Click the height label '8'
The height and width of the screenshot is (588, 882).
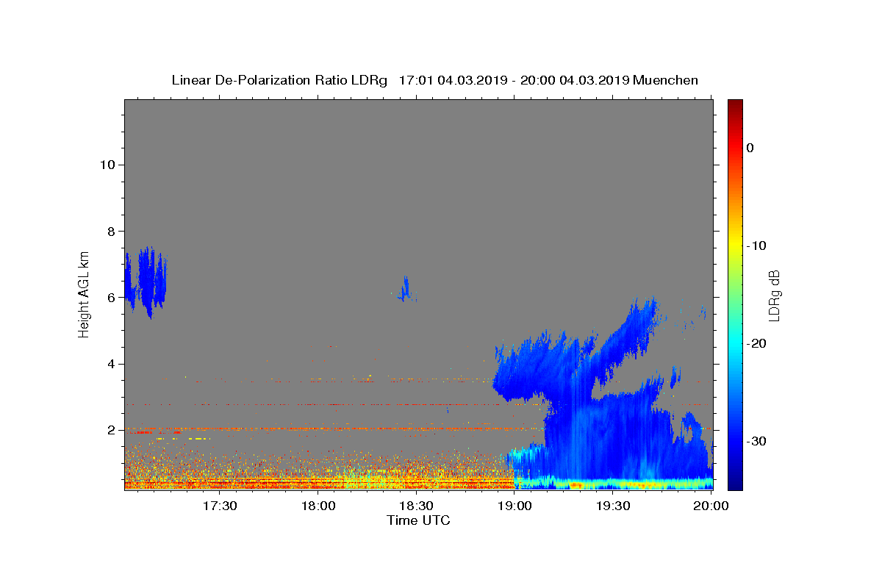click(x=112, y=231)
